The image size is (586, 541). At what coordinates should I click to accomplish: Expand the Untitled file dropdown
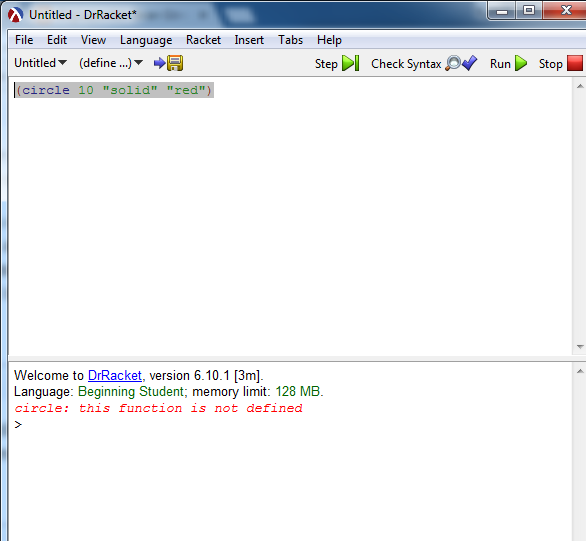(x=40, y=63)
